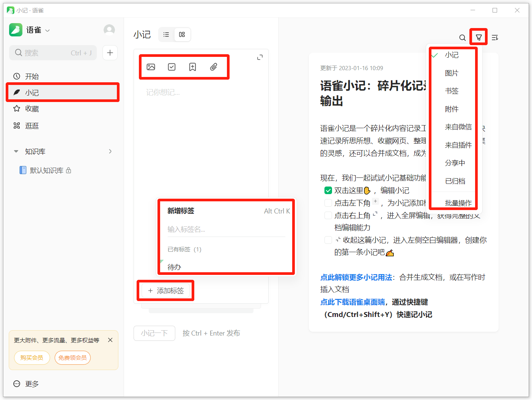This screenshot has height=400, width=532.
Task: Open 知识库 right chevron
Action: (110, 151)
